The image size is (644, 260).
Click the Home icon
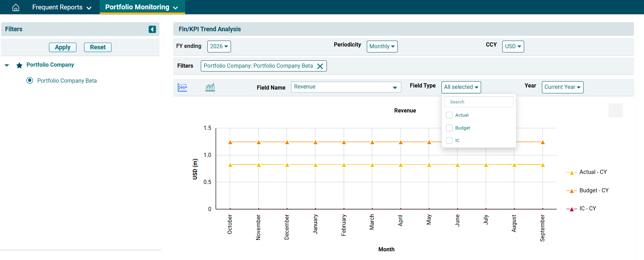[x=16, y=7]
